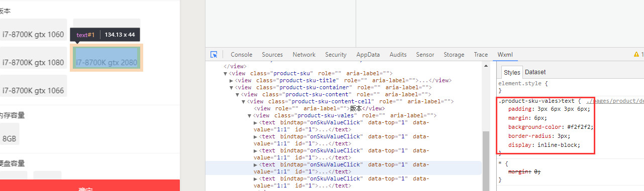This screenshot has height=191, width=644.
Task: Select the 8GB memory option
Action: pyautogui.click(x=9, y=134)
